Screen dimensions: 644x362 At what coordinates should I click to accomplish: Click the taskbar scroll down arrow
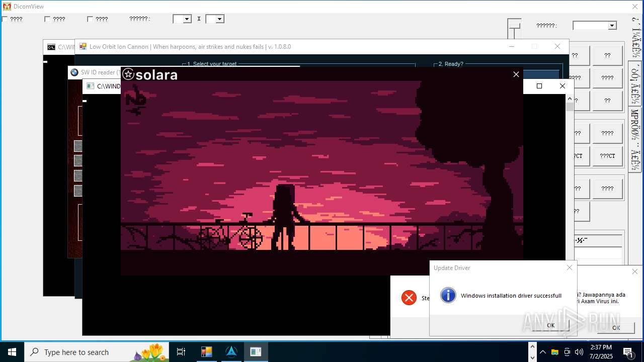[x=533, y=357]
